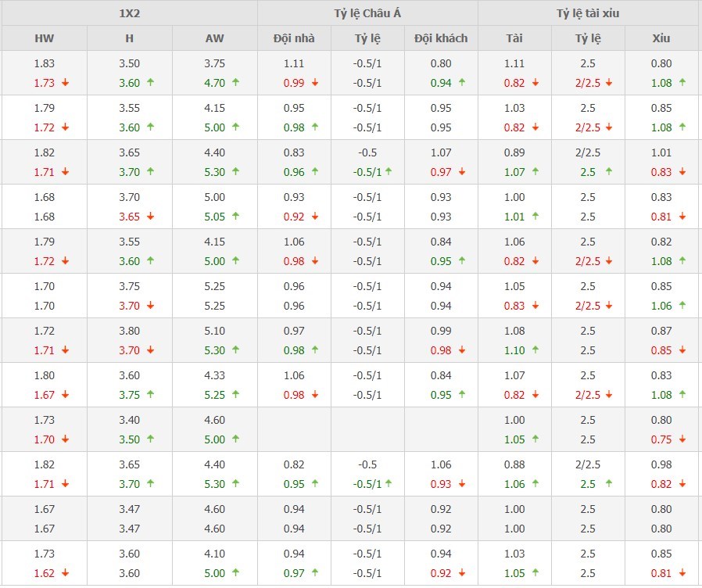Select the 4.33 away win odds cell

click(x=214, y=375)
